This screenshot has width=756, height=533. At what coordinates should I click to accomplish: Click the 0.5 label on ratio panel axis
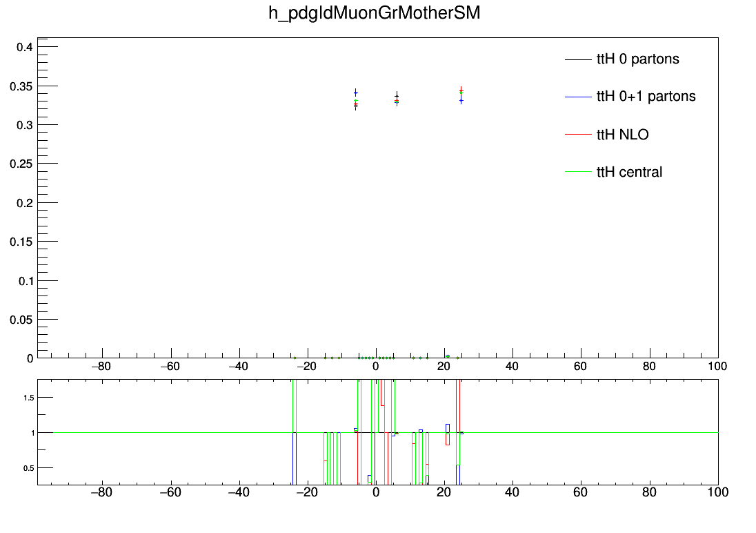pyautogui.click(x=29, y=468)
